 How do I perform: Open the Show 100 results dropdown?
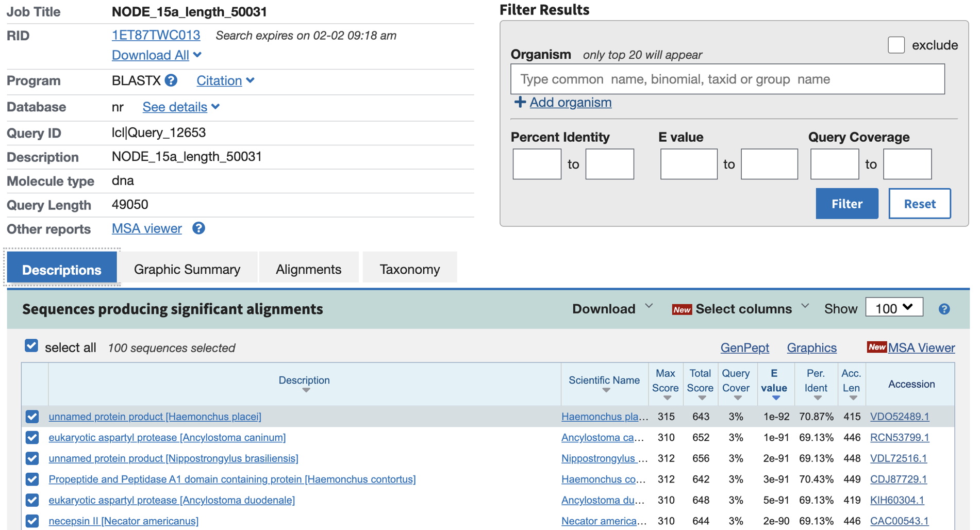tap(894, 308)
